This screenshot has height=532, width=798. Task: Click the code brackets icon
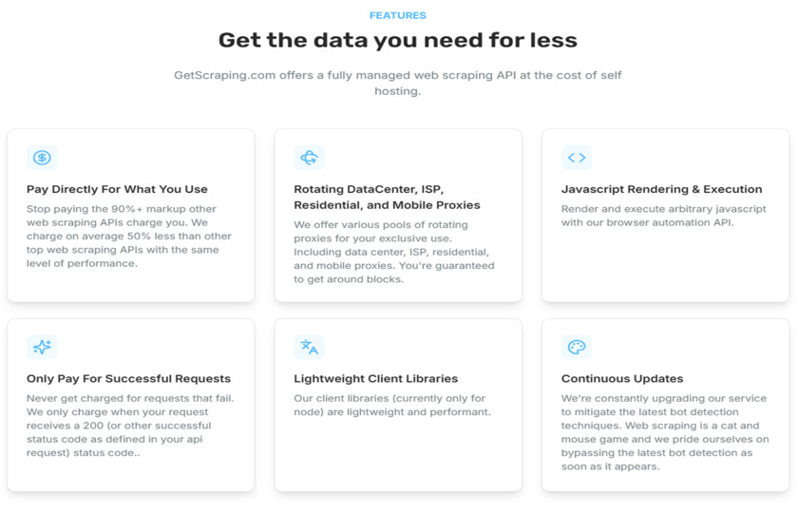pyautogui.click(x=577, y=158)
